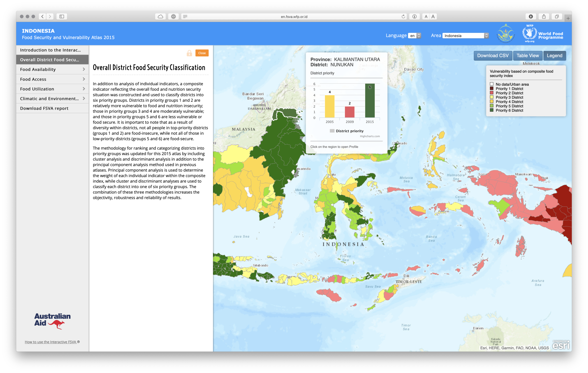Show all tabs overview icon
The image size is (588, 373).
[x=557, y=16]
